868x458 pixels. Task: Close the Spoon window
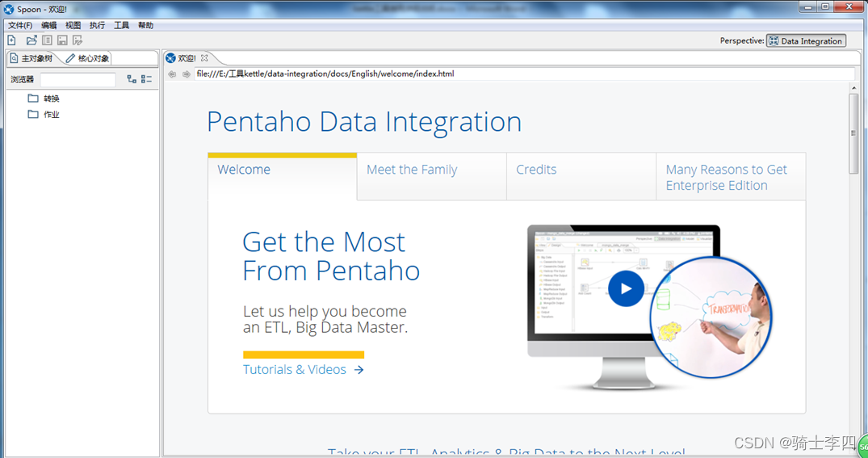[x=849, y=6]
